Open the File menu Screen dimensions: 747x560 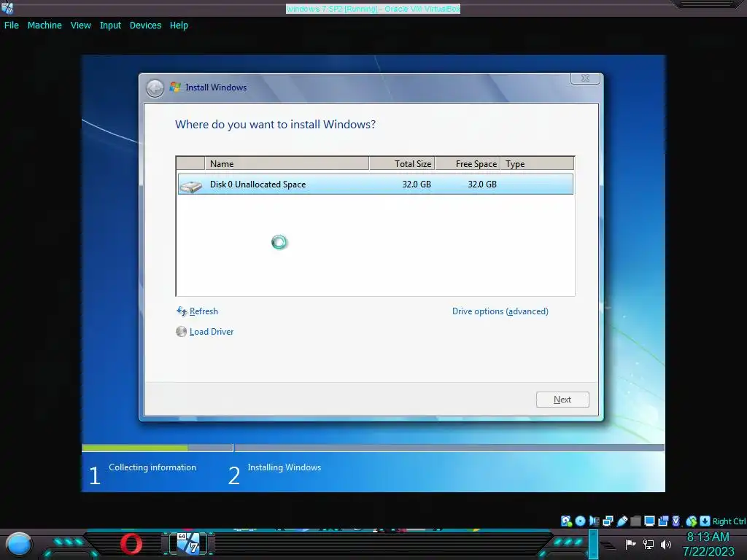[x=12, y=26]
